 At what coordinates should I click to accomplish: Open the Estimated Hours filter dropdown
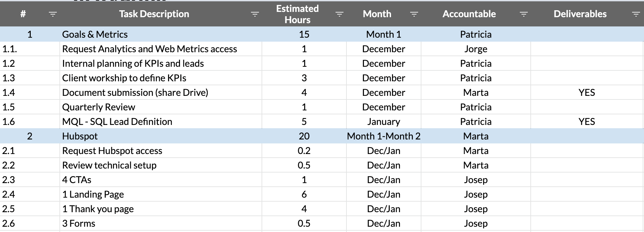339,14
